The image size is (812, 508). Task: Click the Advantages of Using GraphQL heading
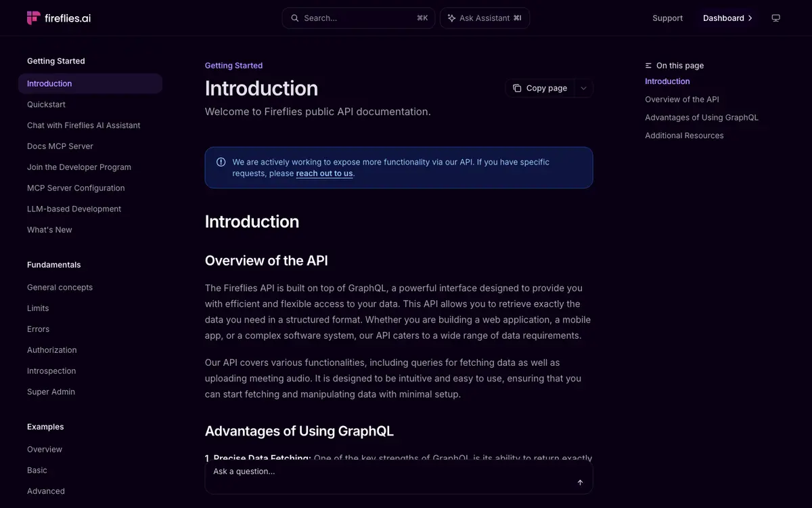(x=299, y=431)
